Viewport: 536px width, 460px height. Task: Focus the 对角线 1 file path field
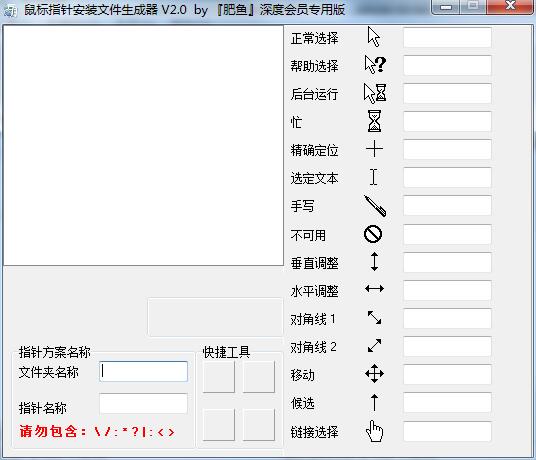[447, 319]
